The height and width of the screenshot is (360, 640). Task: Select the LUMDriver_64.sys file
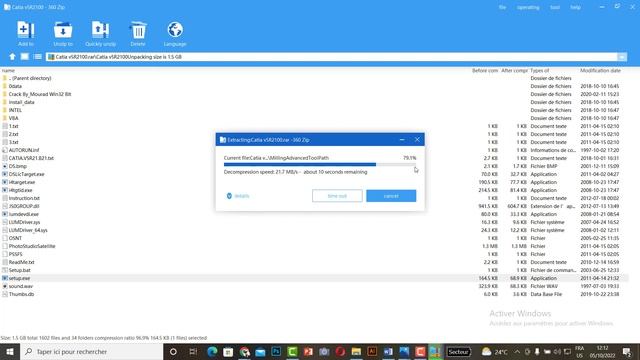click(25, 230)
